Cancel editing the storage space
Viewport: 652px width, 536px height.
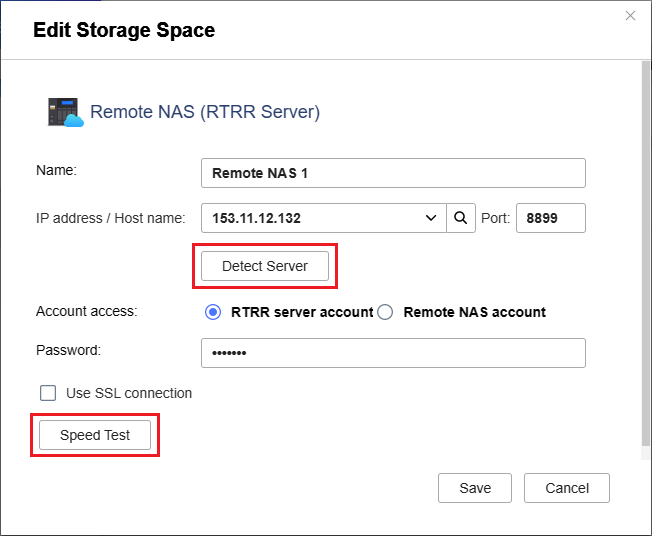pyautogui.click(x=567, y=488)
